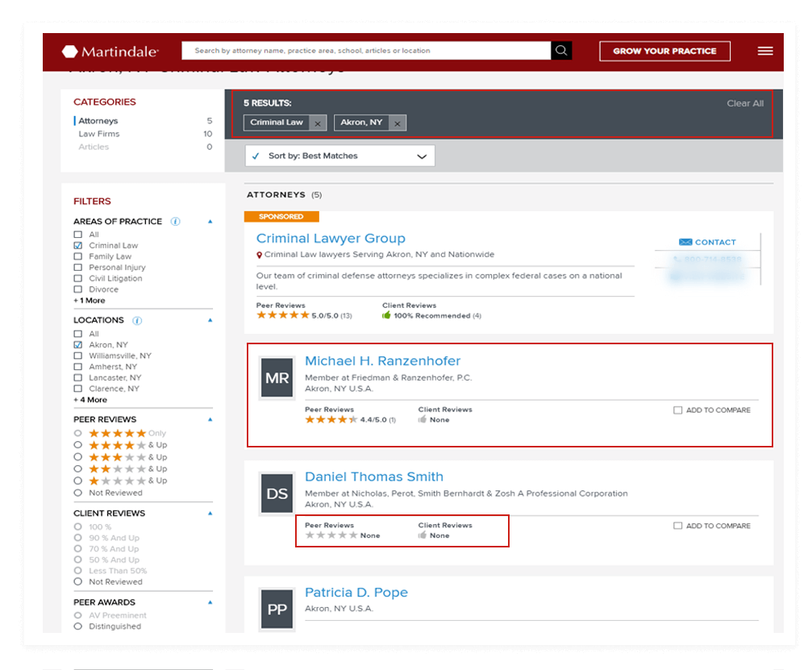Check the All locations box

pos(77,334)
